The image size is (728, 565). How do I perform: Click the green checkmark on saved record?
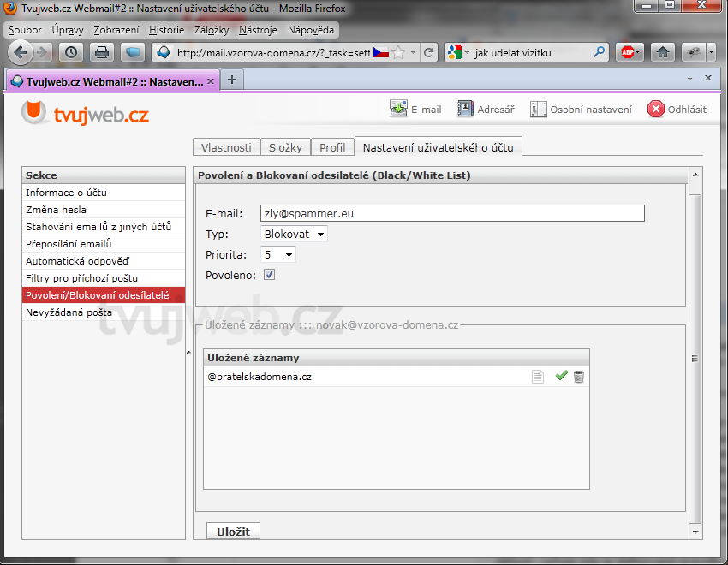point(561,376)
